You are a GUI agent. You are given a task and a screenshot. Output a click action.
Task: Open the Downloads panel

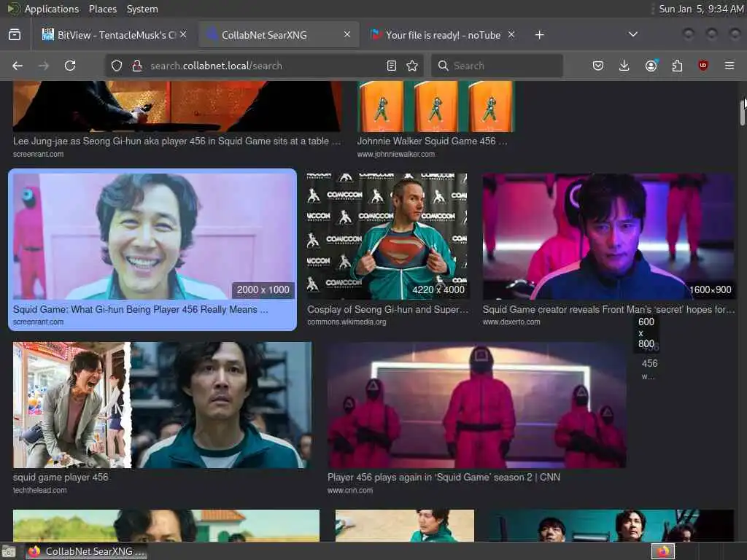pos(624,66)
